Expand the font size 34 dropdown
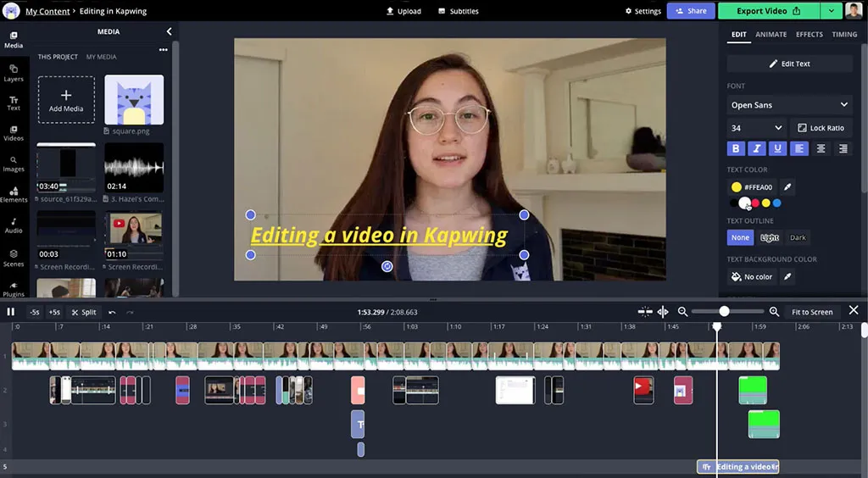868x478 pixels. point(756,128)
